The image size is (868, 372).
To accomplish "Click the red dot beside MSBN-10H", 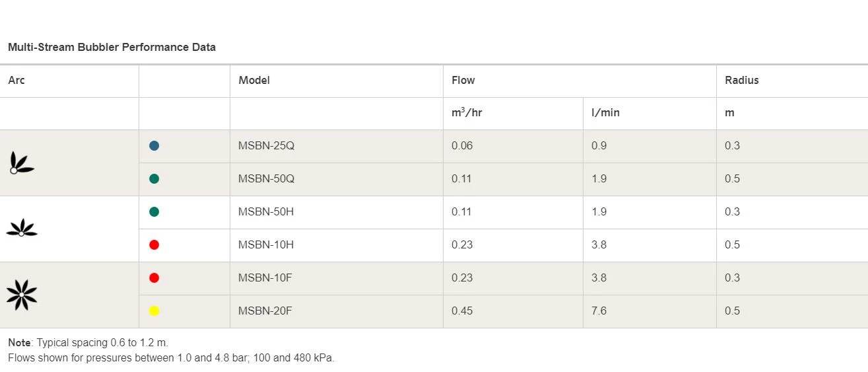I will [154, 245].
